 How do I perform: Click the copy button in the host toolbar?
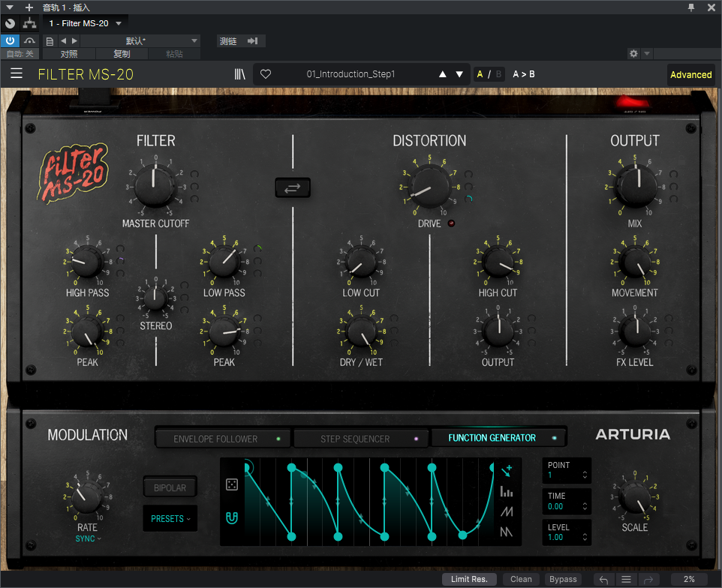pyautogui.click(x=122, y=54)
